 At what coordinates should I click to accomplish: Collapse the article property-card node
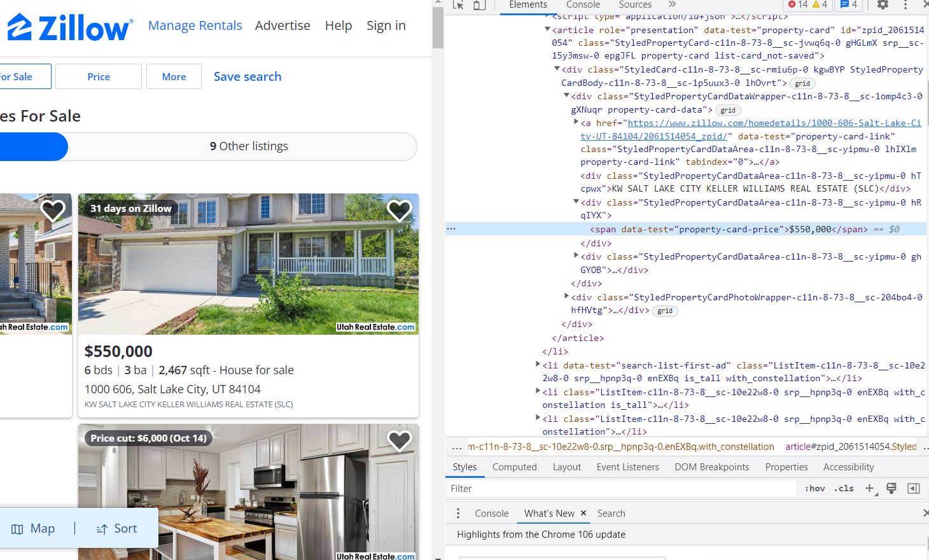(x=547, y=29)
